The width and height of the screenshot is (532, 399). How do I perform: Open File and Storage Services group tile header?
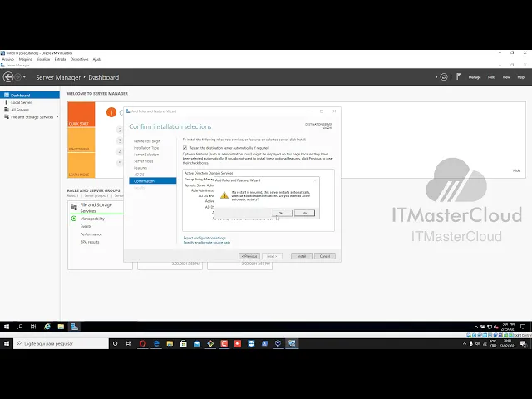coord(96,208)
